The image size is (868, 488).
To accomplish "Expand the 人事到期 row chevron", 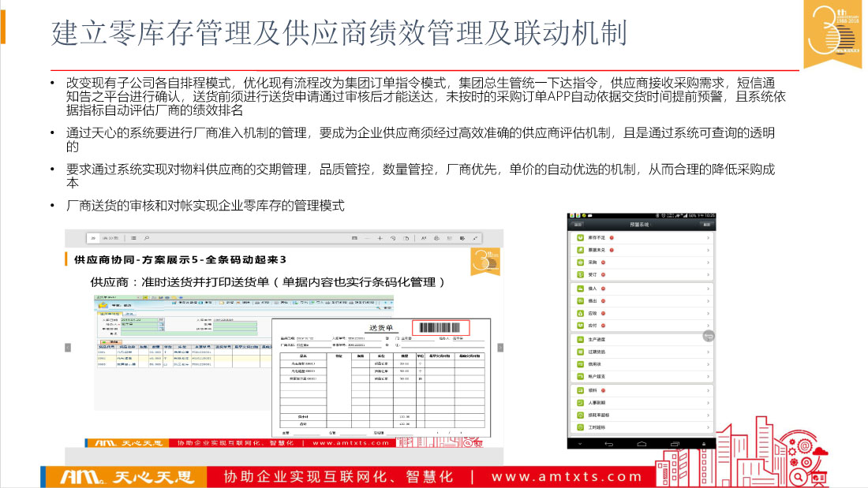I will 708,402.
